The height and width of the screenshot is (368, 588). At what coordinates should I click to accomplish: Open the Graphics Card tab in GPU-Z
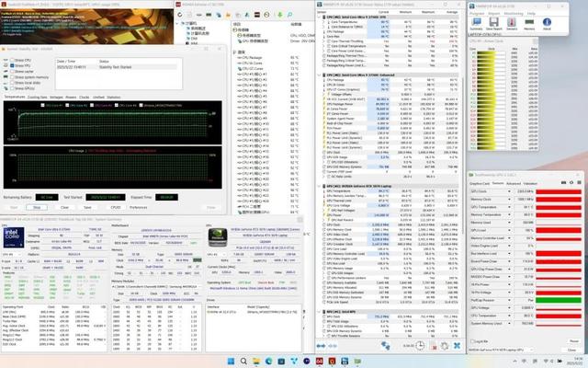(x=480, y=183)
